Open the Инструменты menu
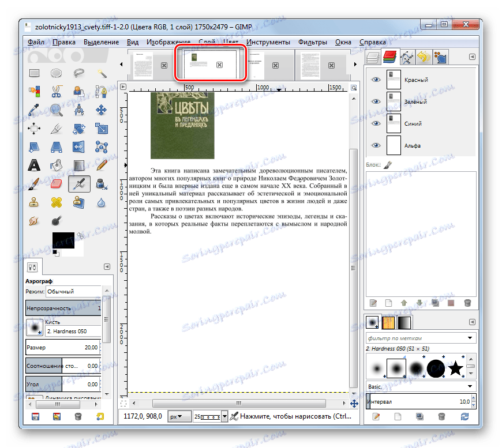Image resolution: width=502 pixels, height=448 pixels. tap(268, 42)
